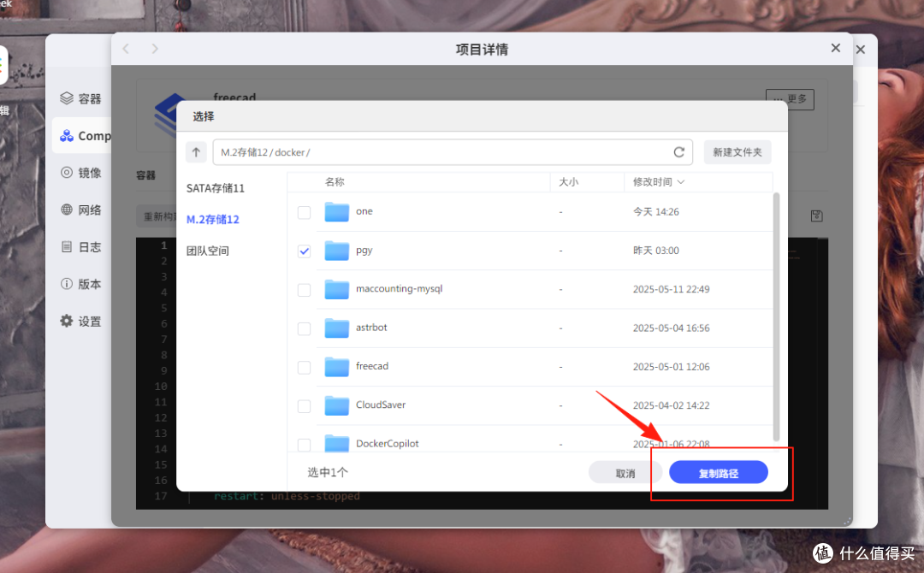Click modified time 2025-05-11 22:49
Screen dimensions: 924x573
click(672, 289)
